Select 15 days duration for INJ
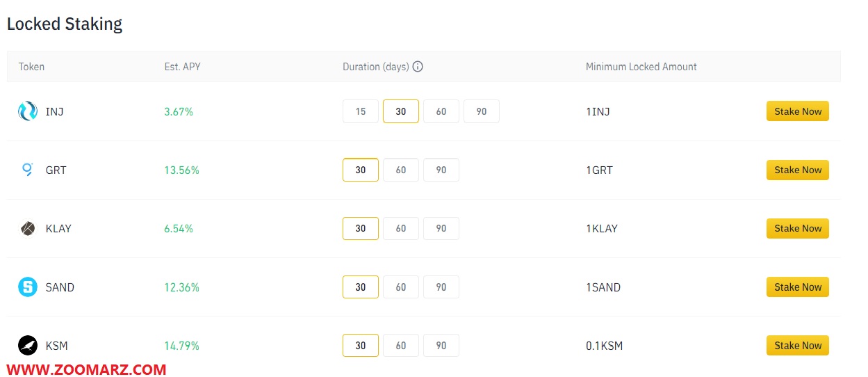This screenshot has width=868, height=377. point(361,111)
